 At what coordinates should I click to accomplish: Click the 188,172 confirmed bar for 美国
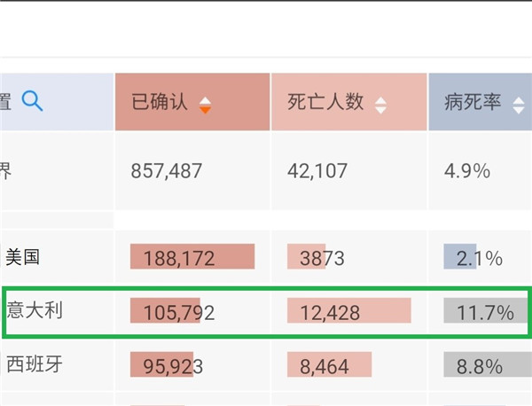tap(192, 256)
